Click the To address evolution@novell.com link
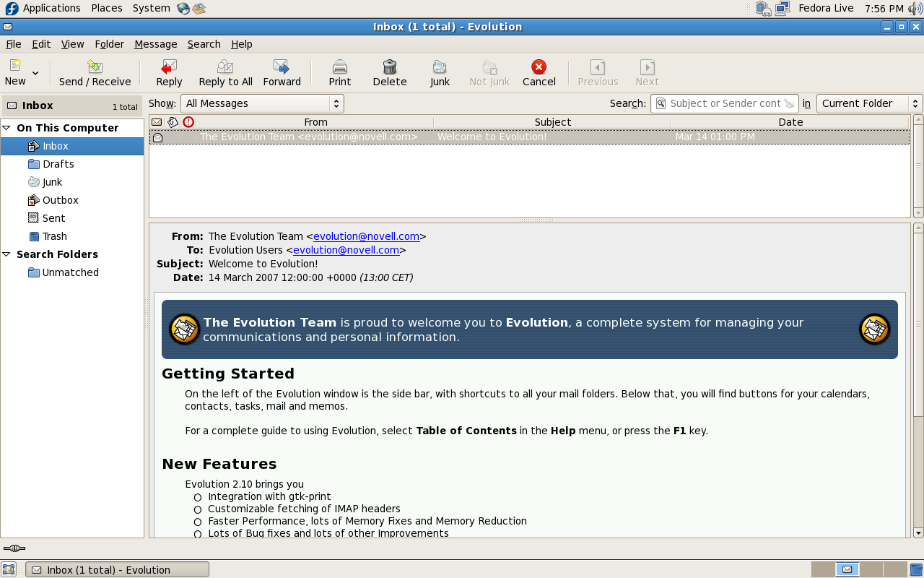 [x=346, y=250]
